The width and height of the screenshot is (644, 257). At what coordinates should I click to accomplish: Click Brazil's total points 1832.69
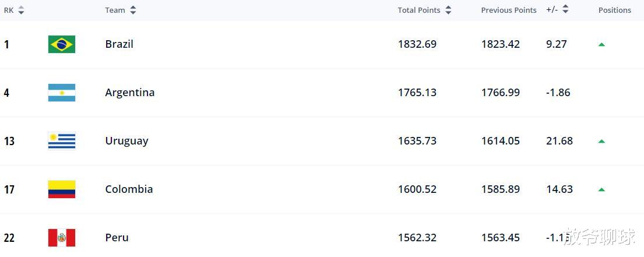[x=417, y=44]
